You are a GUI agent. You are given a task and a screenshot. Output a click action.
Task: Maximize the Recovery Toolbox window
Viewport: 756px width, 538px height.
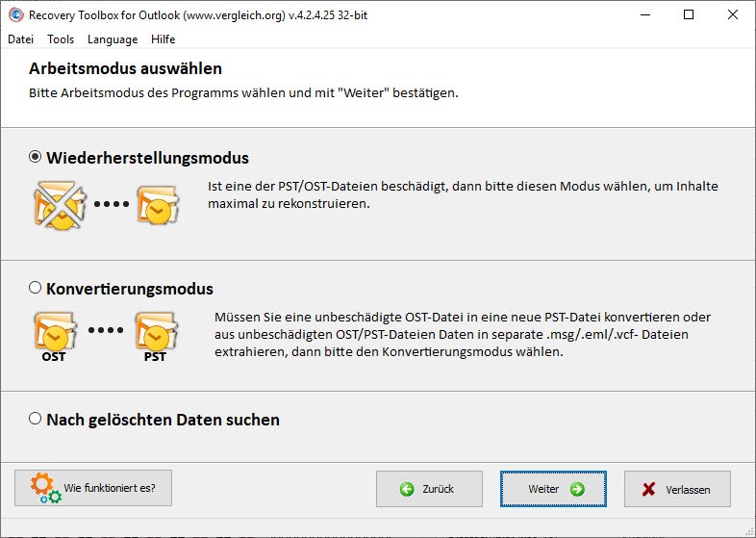pos(689,15)
